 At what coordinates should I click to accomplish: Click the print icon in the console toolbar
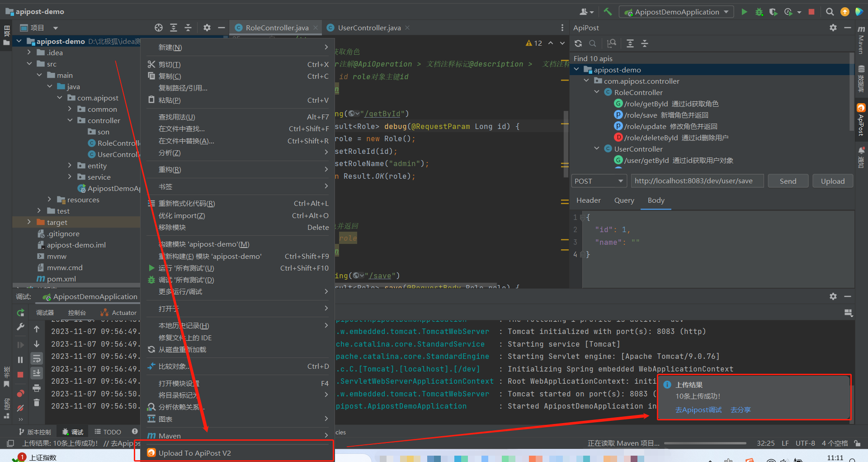[x=37, y=388]
